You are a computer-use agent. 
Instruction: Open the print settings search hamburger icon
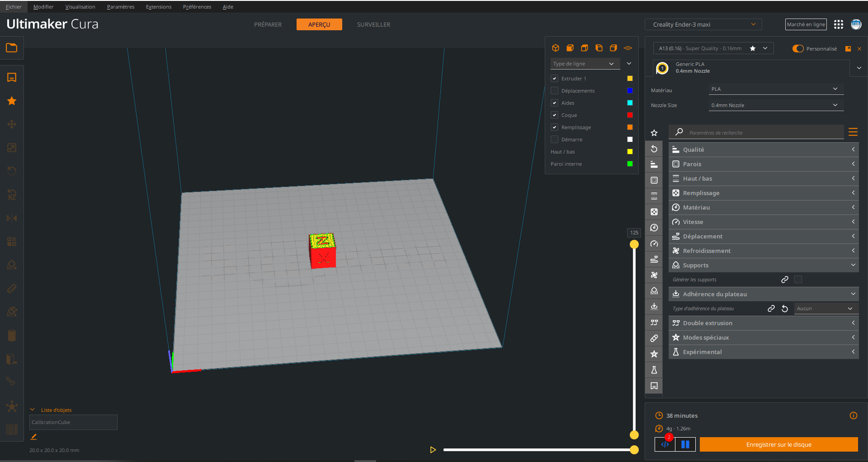point(854,132)
